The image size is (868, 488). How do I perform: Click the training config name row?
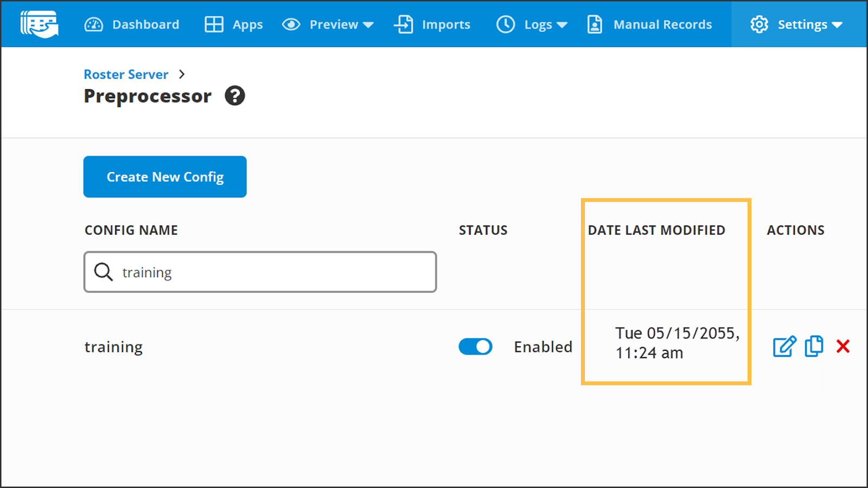point(113,347)
